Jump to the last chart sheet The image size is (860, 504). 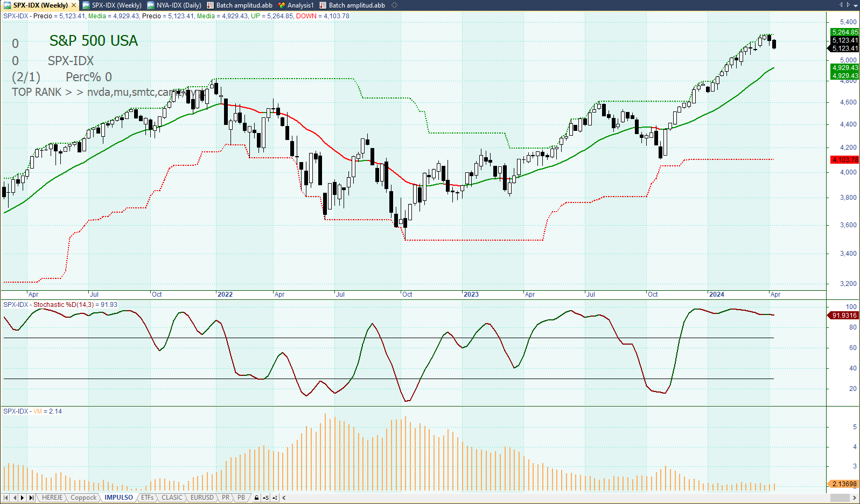point(31,498)
